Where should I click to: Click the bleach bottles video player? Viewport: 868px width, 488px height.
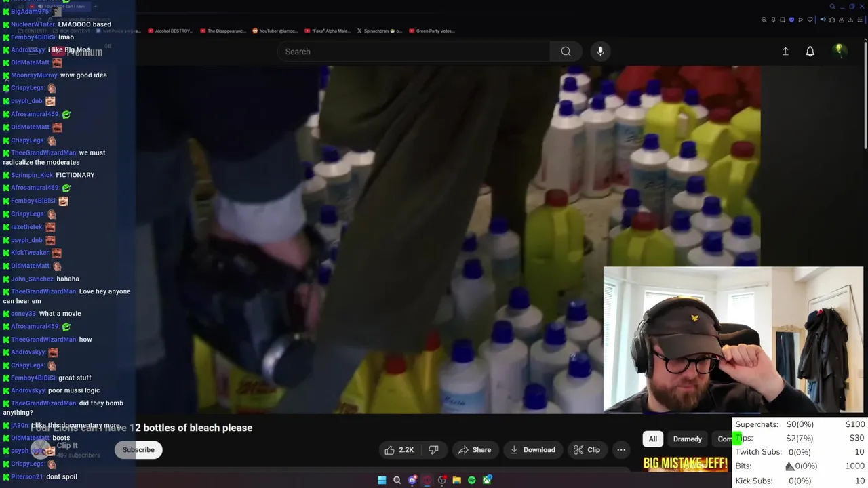click(x=448, y=239)
